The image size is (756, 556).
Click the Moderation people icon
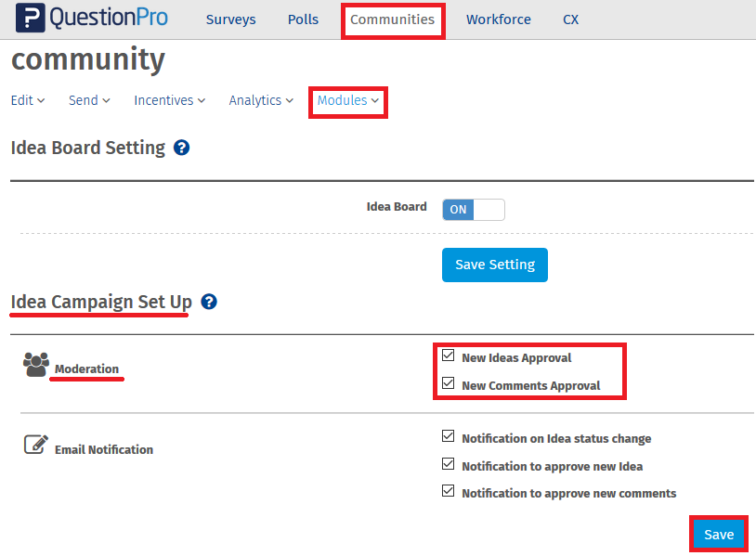(x=36, y=365)
